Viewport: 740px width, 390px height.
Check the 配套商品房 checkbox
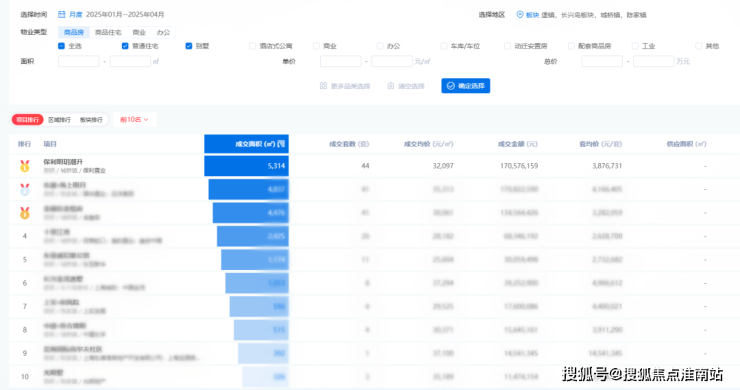pos(571,46)
